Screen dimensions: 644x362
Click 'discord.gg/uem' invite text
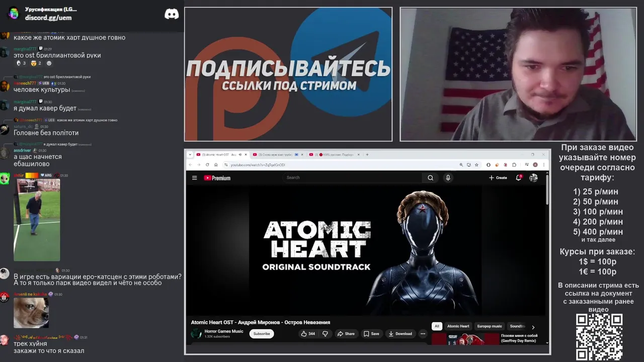48,18
